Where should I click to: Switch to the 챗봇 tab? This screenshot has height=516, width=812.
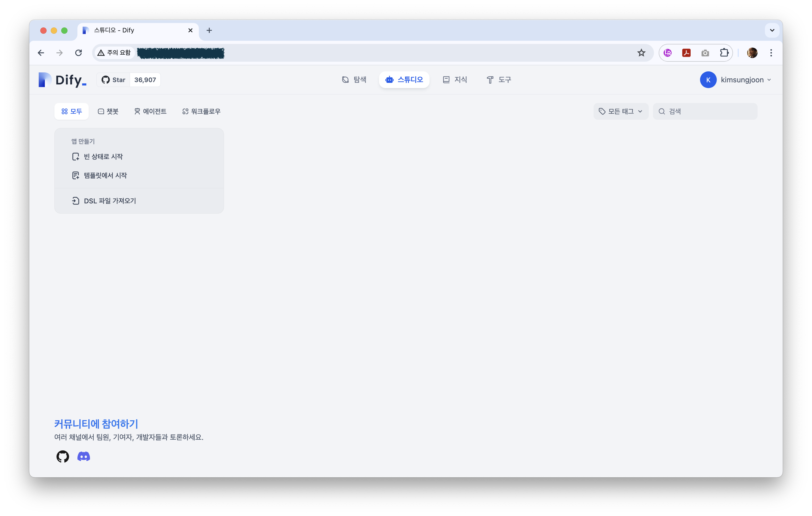pos(108,111)
